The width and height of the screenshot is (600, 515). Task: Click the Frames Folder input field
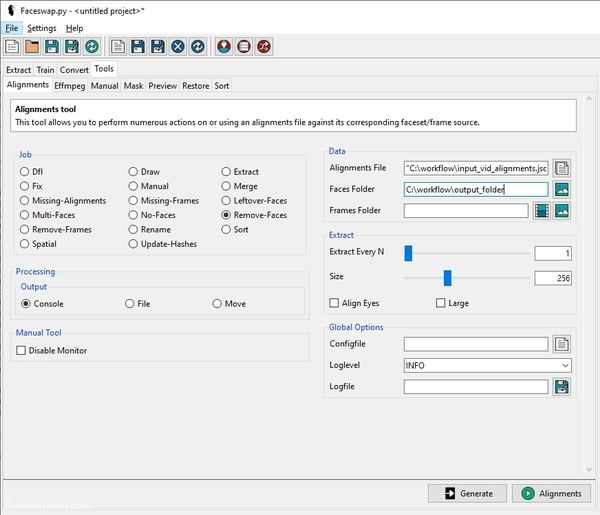pyautogui.click(x=466, y=211)
